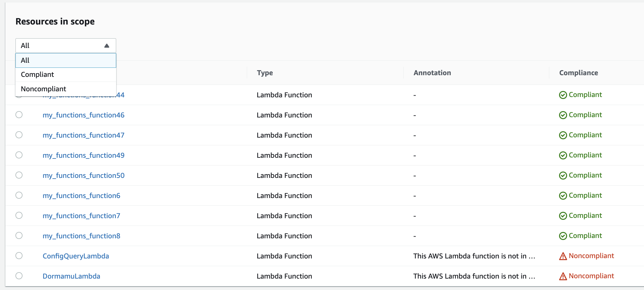The height and width of the screenshot is (290, 644).
Task: Select the radio button for my_functions_function46
Action: click(x=19, y=115)
